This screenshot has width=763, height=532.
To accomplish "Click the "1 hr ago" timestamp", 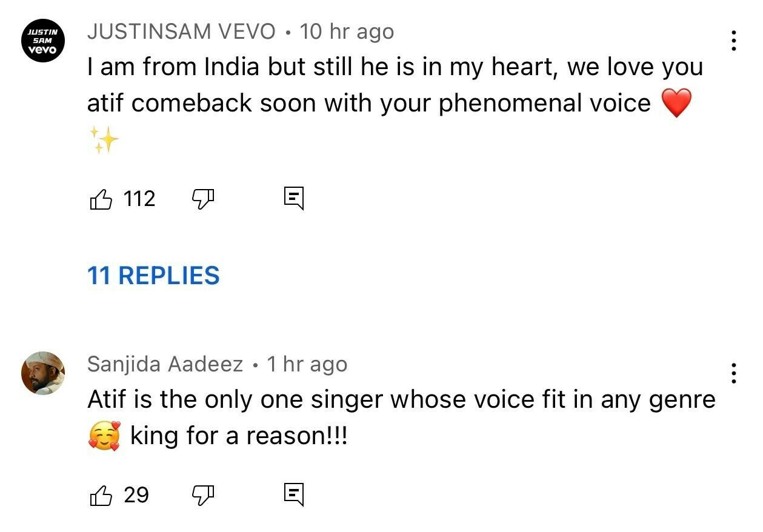I will click(x=307, y=364).
